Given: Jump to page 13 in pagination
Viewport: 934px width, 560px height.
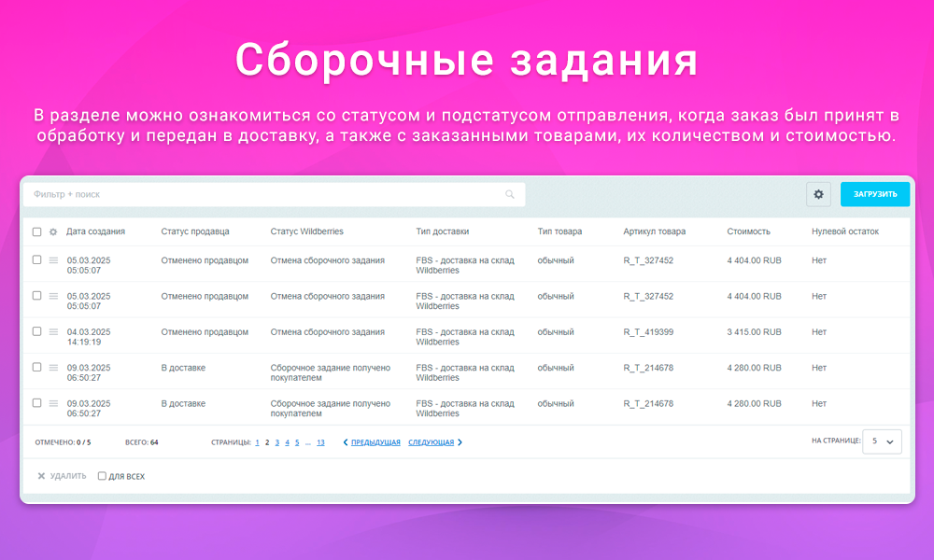Looking at the screenshot, I should pyautogui.click(x=320, y=441).
